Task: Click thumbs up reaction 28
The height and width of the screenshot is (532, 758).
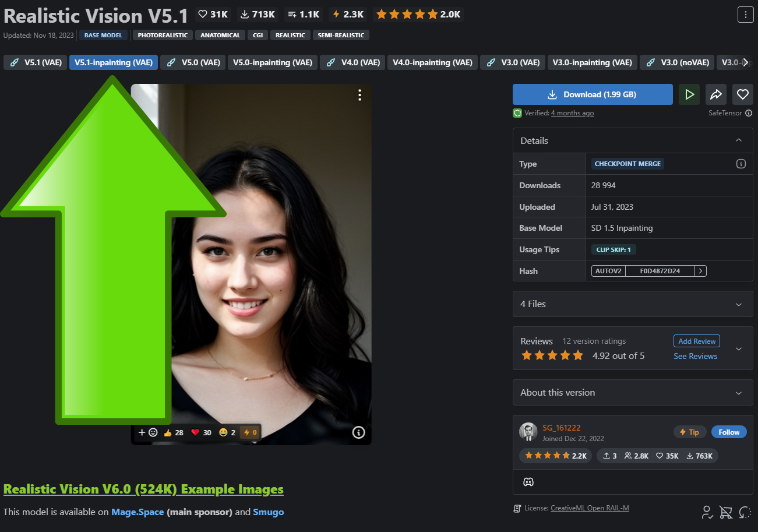Action: click(174, 432)
